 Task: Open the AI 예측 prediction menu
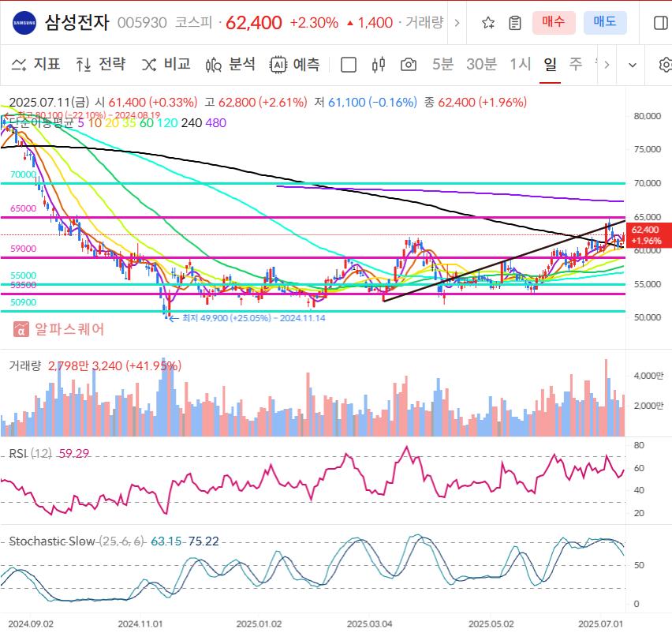[x=294, y=65]
